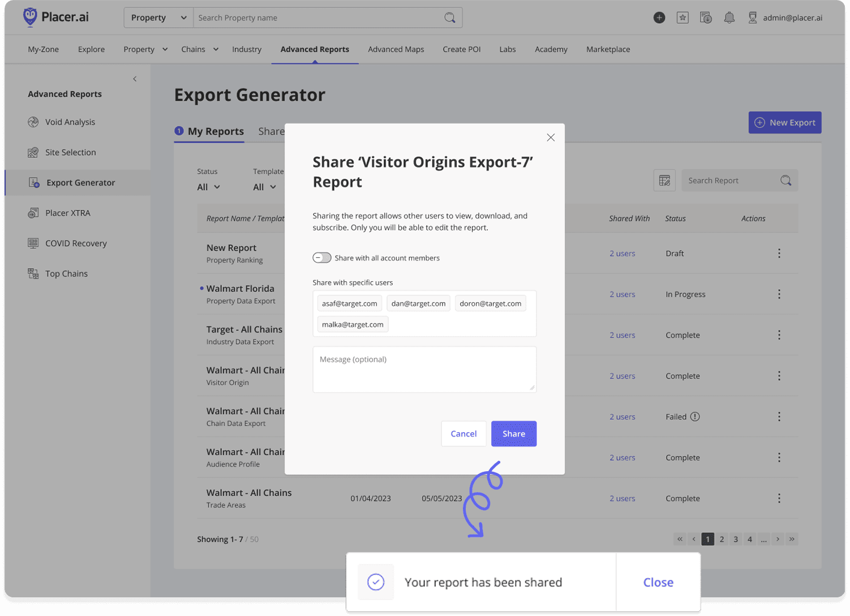850x616 pixels.
Task: Collapse the Advanced Reports sidebar
Action: click(135, 79)
